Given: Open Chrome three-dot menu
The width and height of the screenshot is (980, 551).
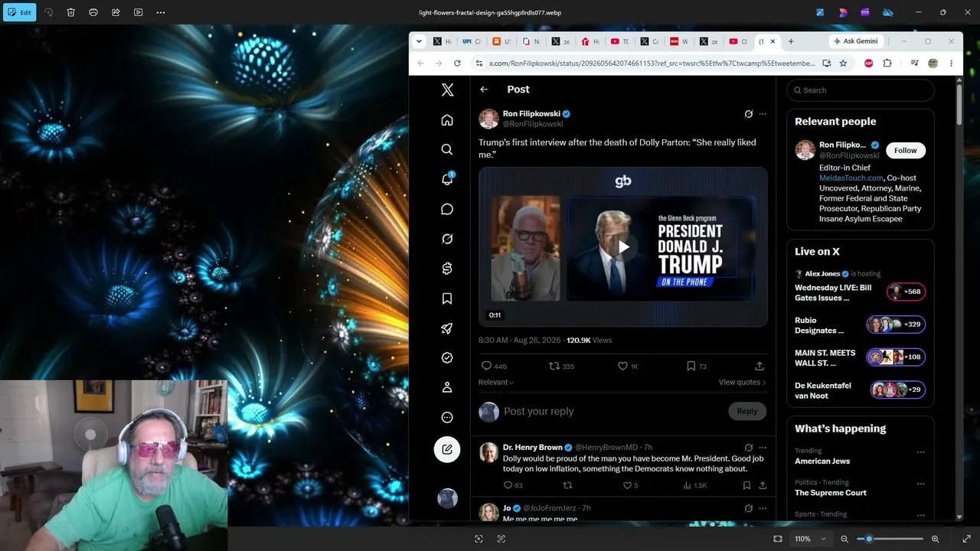Looking at the screenshot, I should (951, 64).
